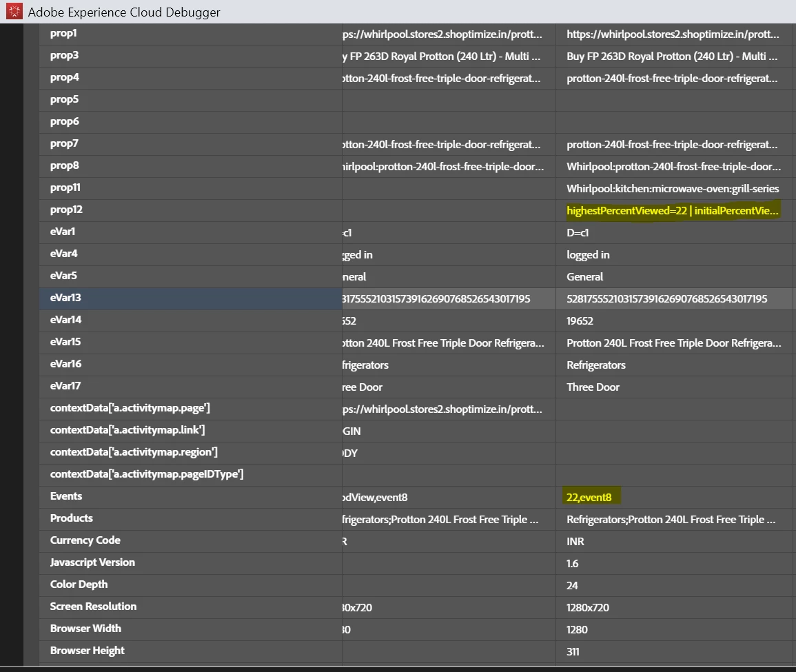Select the contextData a.activitymap.region label
This screenshot has width=796, height=672.
[134, 452]
